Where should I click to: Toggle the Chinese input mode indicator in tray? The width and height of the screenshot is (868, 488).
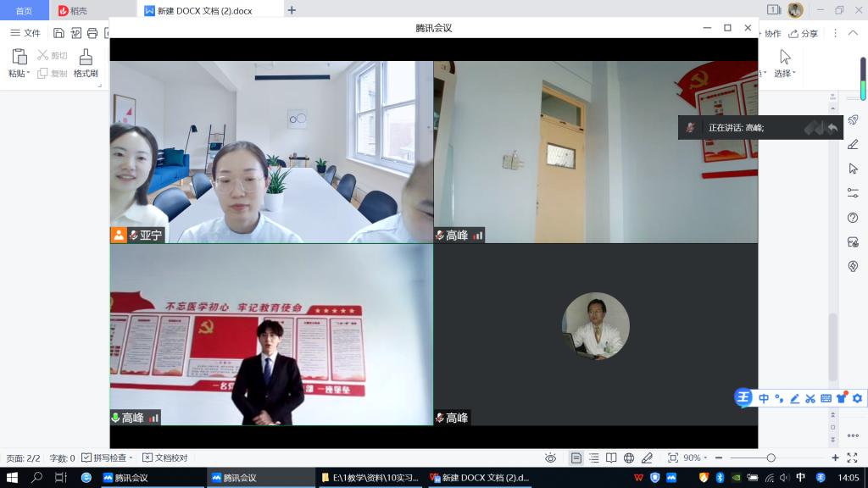coord(801,478)
